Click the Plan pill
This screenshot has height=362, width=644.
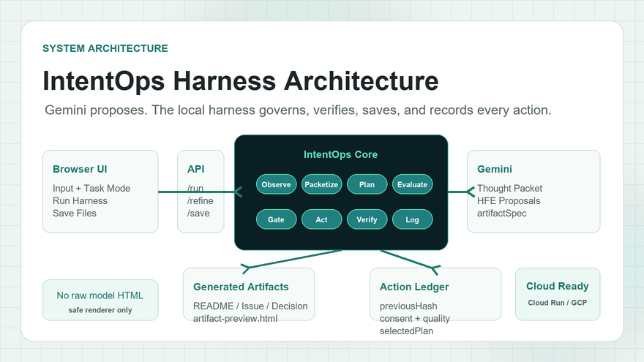coord(367,184)
